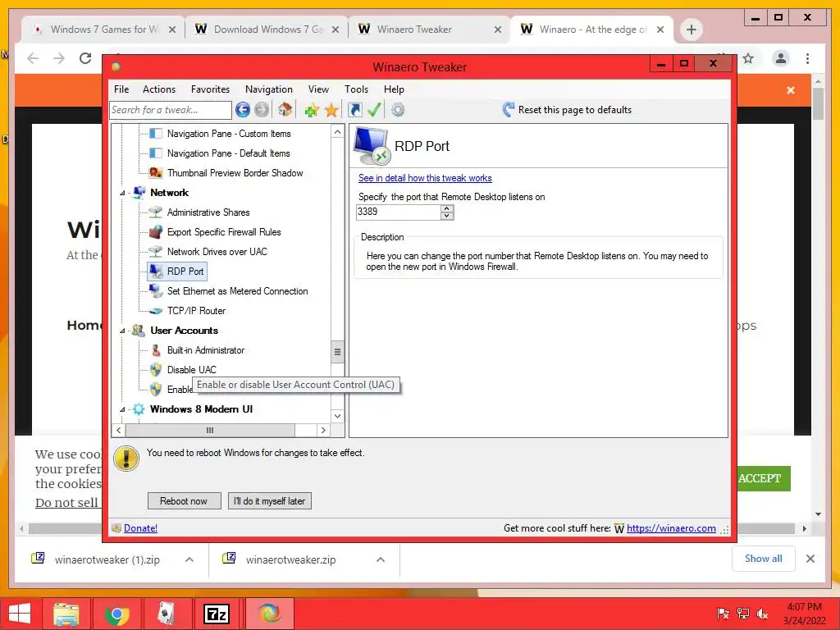The height and width of the screenshot is (630, 840).
Task: Open the Help menu
Action: pyautogui.click(x=394, y=89)
